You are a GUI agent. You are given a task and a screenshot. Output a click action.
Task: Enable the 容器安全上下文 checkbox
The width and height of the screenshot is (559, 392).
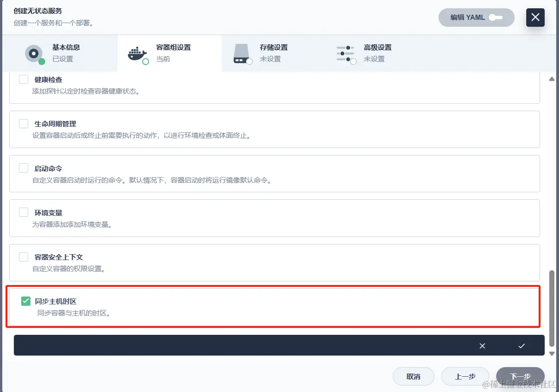tap(24, 257)
